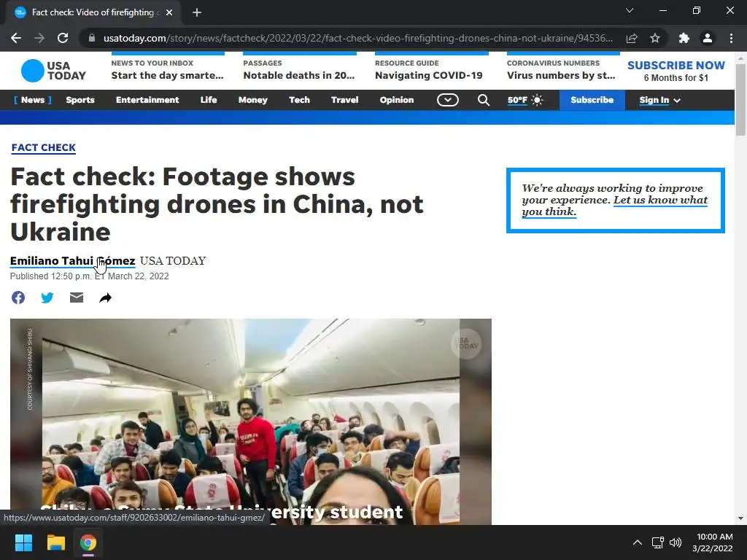Screen dimensions: 747x560
Task: Open author Emiliano Tahui Gómez profile
Action: point(72,261)
